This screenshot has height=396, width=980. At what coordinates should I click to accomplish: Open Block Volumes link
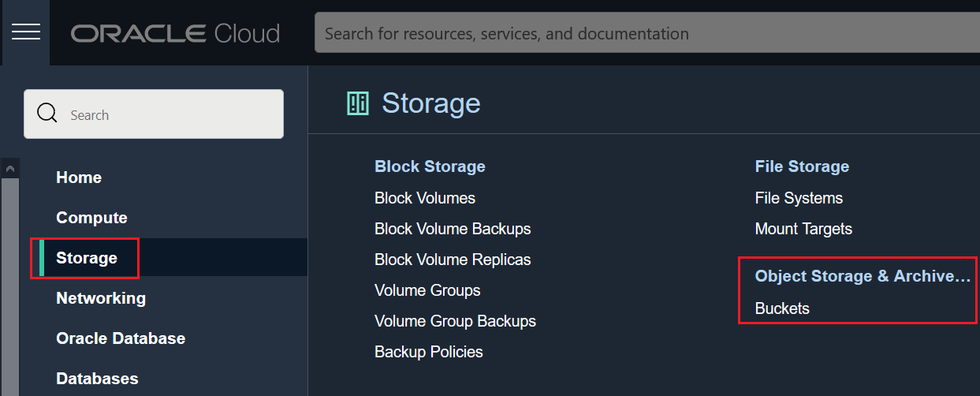coord(425,198)
